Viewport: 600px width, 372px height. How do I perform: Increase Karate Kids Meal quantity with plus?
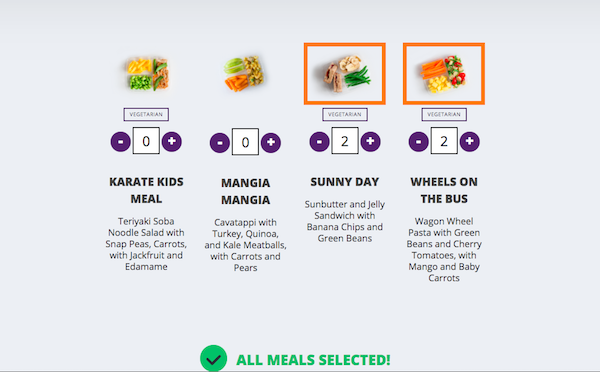(x=172, y=142)
